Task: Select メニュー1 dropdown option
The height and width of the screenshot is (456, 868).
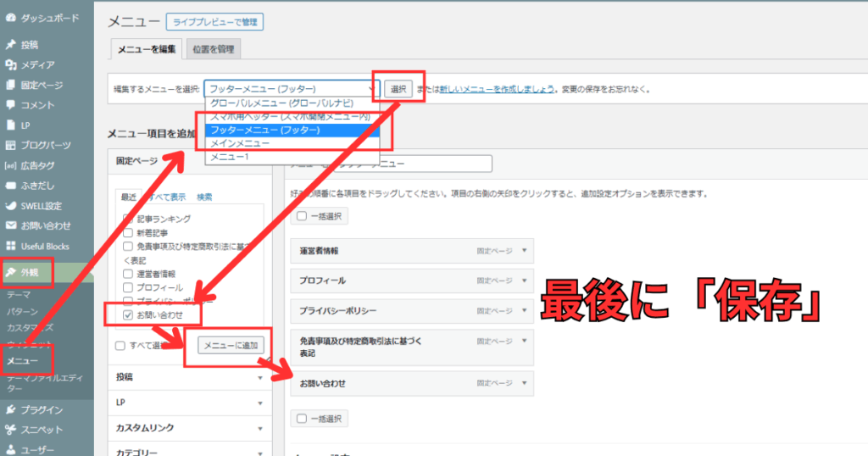Action: click(292, 157)
